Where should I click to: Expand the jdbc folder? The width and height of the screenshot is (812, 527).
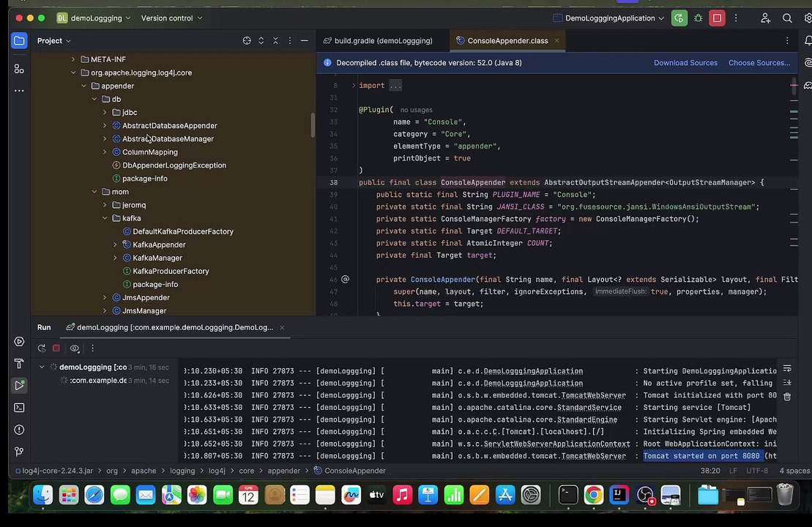105,112
